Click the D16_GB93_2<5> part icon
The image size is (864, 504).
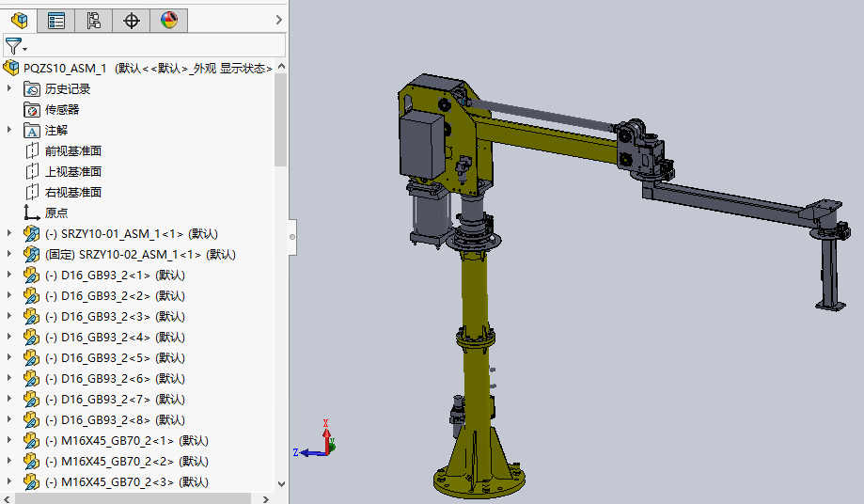[x=32, y=357]
